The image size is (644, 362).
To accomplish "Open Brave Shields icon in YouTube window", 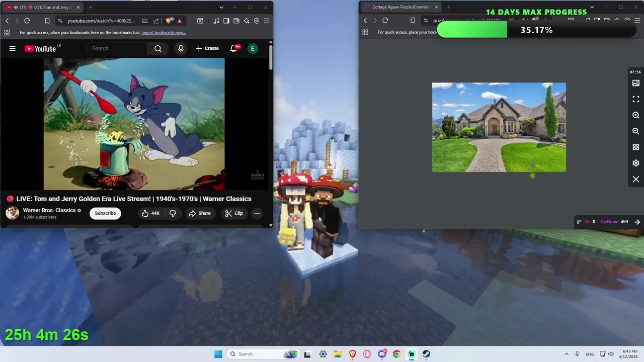I will [170, 21].
